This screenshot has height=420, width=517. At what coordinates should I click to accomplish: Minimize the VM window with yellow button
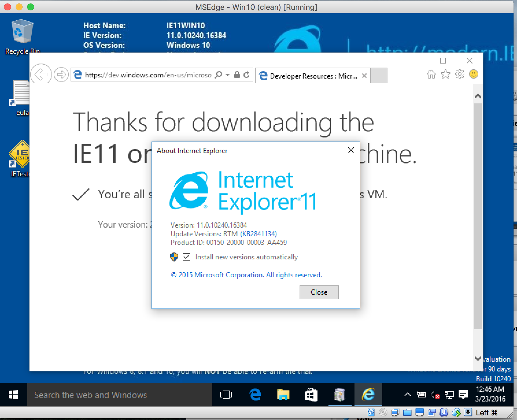[x=19, y=7]
